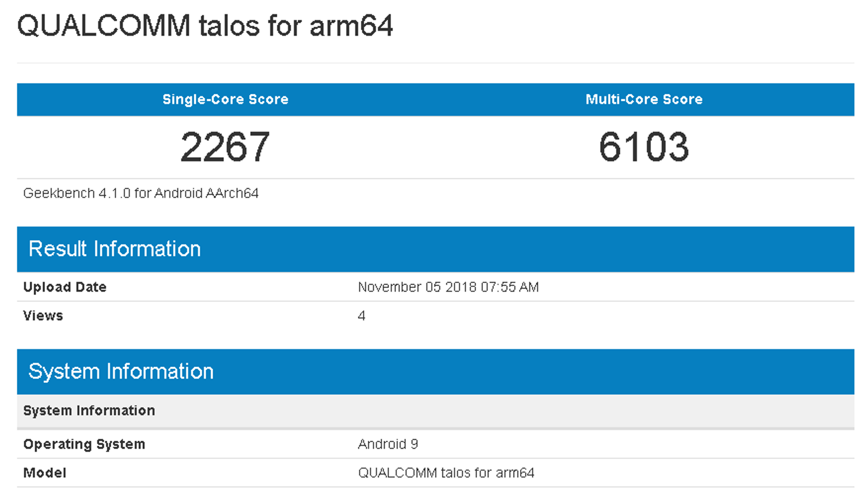Click the Model value QUALCOMM talos for arm64

coord(446,473)
